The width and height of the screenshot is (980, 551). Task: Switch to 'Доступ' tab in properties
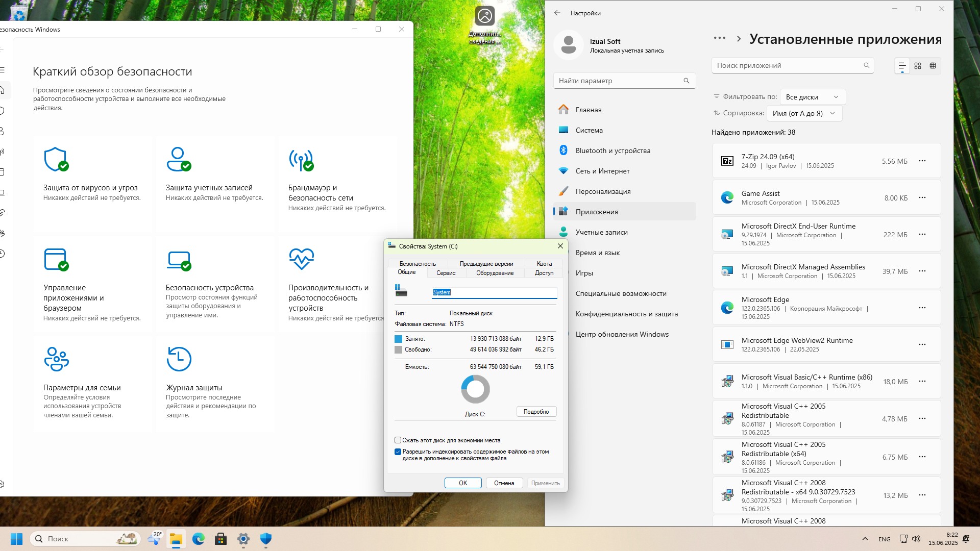[544, 273]
